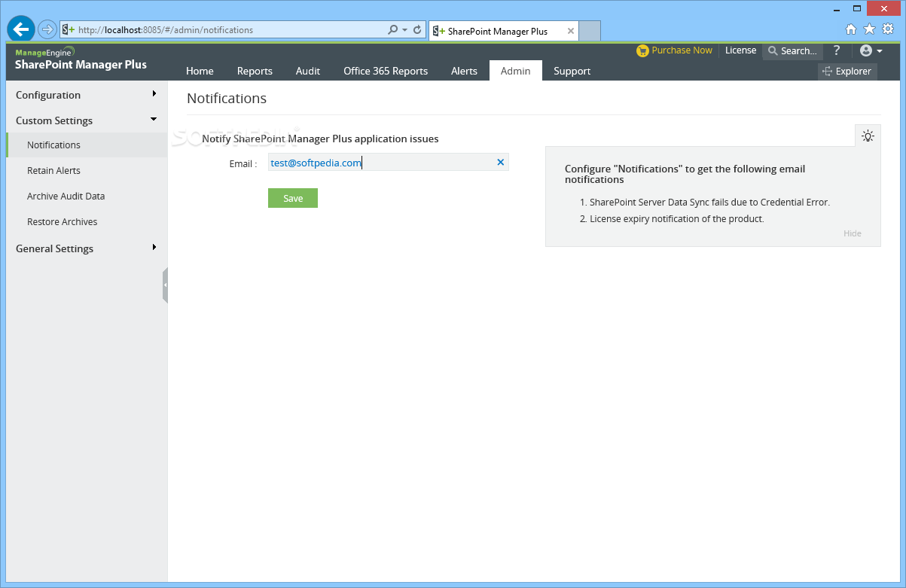The image size is (906, 588).
Task: Select Notifications in the sidebar
Action: click(x=86, y=145)
